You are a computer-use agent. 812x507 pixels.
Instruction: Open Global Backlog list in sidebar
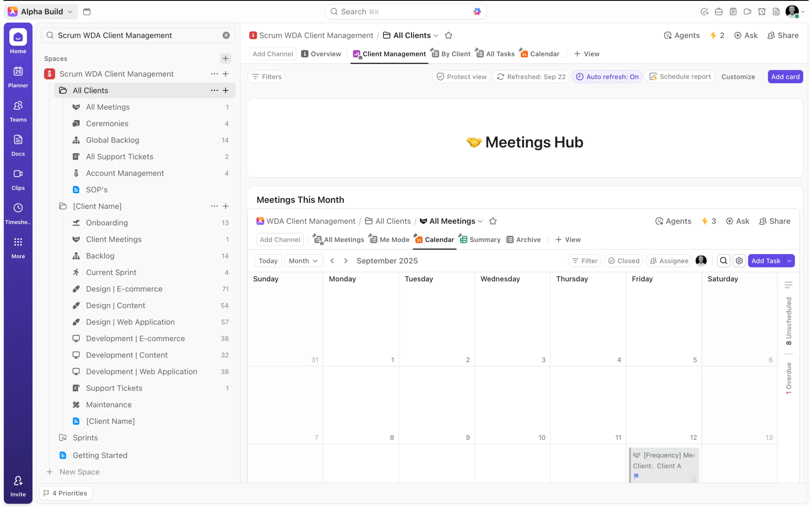pyautogui.click(x=112, y=140)
